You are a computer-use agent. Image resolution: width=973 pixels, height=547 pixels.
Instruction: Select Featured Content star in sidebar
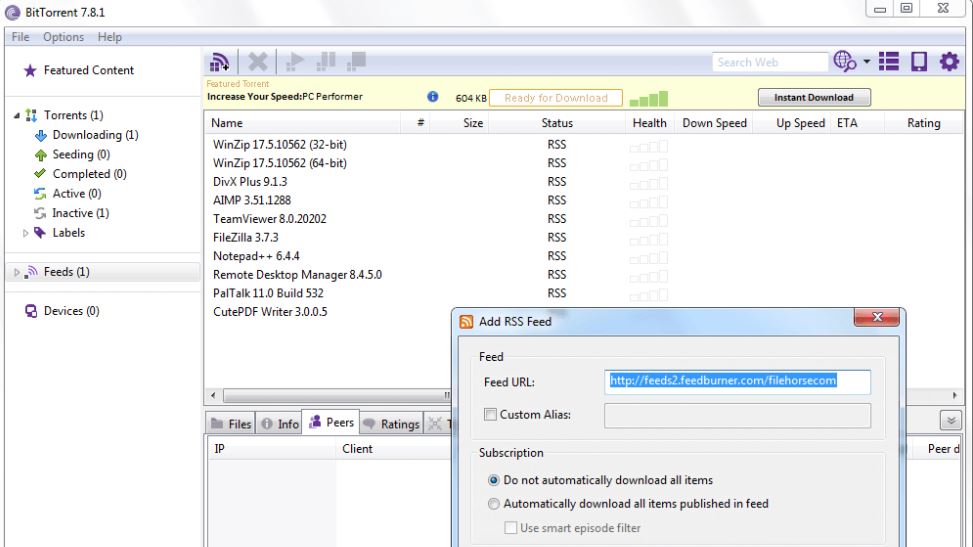30,71
